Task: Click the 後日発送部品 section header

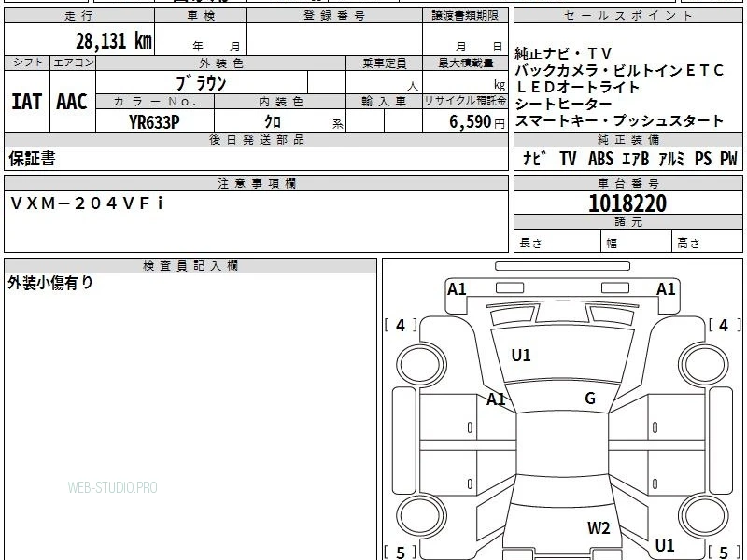Action: [x=257, y=139]
